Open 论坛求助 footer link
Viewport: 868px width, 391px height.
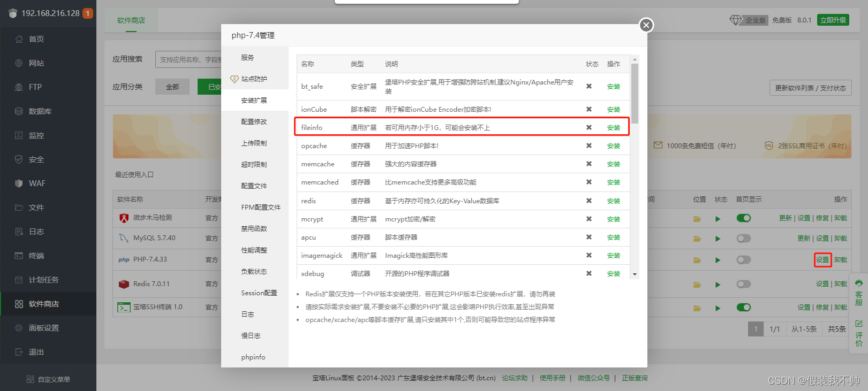point(515,378)
